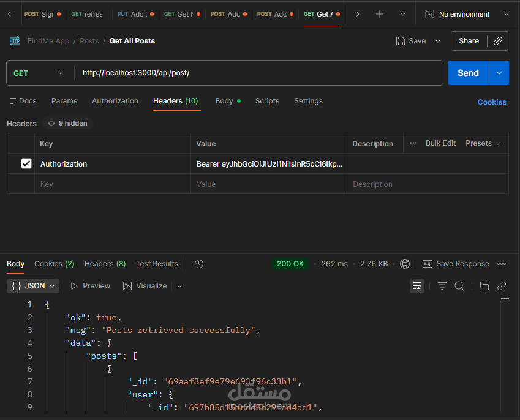
Task: Click the response body vertical scrollbar
Action: [x=505, y=356]
